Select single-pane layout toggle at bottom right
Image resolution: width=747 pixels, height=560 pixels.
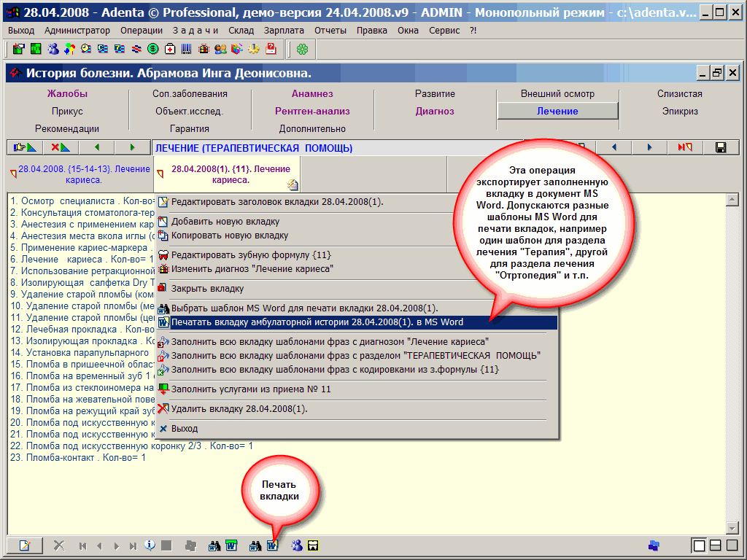699,545
